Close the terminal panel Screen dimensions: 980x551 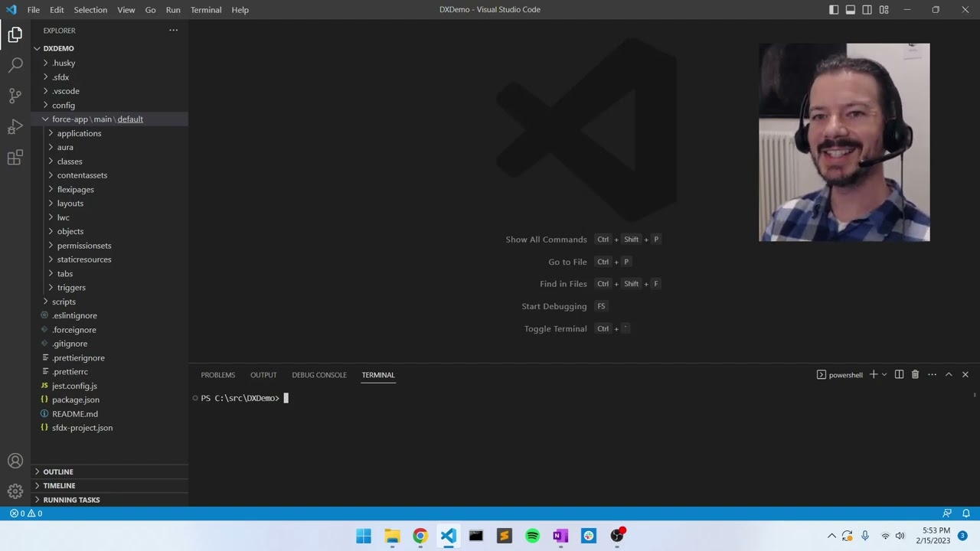[965, 374]
